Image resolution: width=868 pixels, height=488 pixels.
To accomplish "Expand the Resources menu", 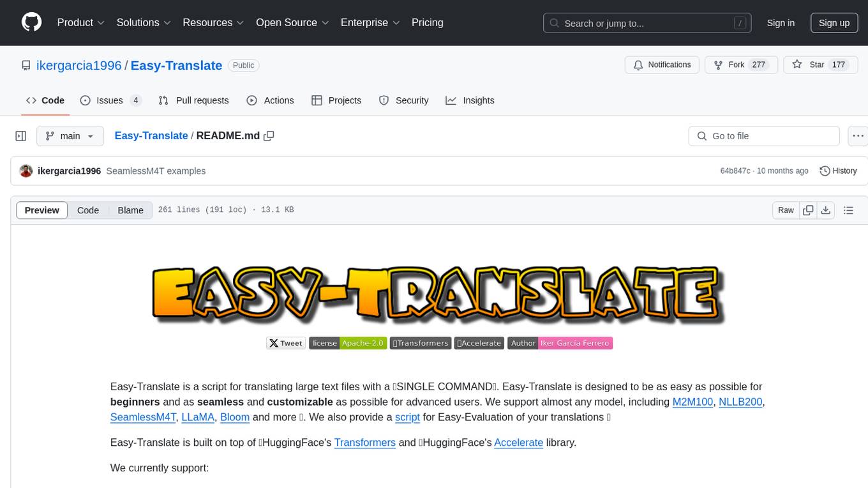I will pyautogui.click(x=213, y=22).
